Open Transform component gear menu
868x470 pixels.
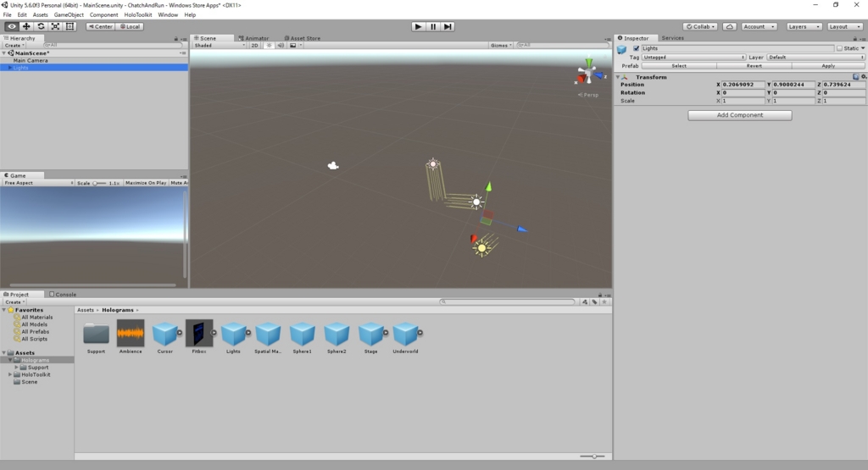[x=864, y=77]
